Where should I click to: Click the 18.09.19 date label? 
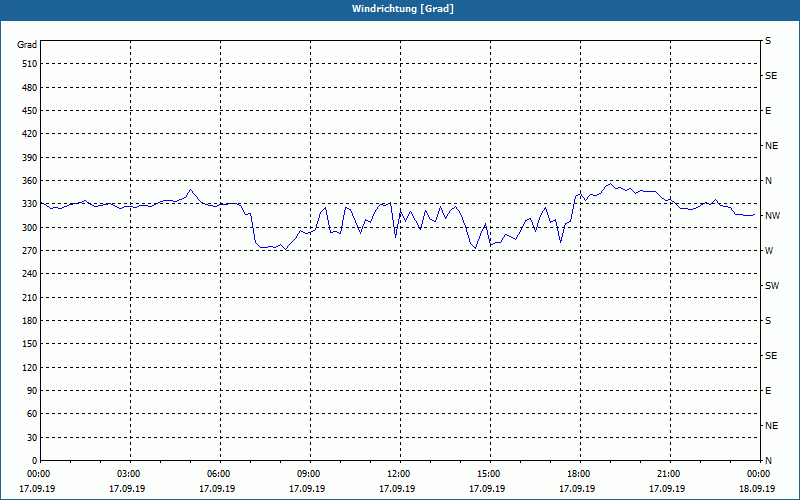click(x=757, y=489)
